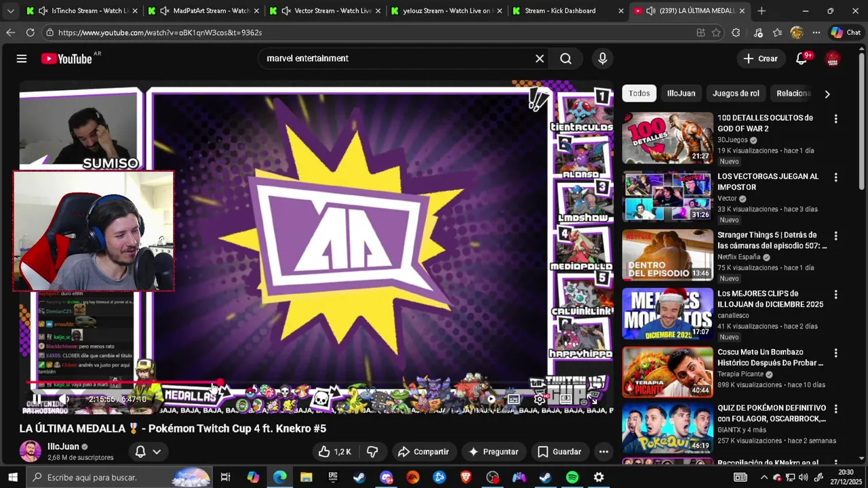868x488 pixels.
Task: Switch to yelouz Stream tab
Action: tap(446, 11)
